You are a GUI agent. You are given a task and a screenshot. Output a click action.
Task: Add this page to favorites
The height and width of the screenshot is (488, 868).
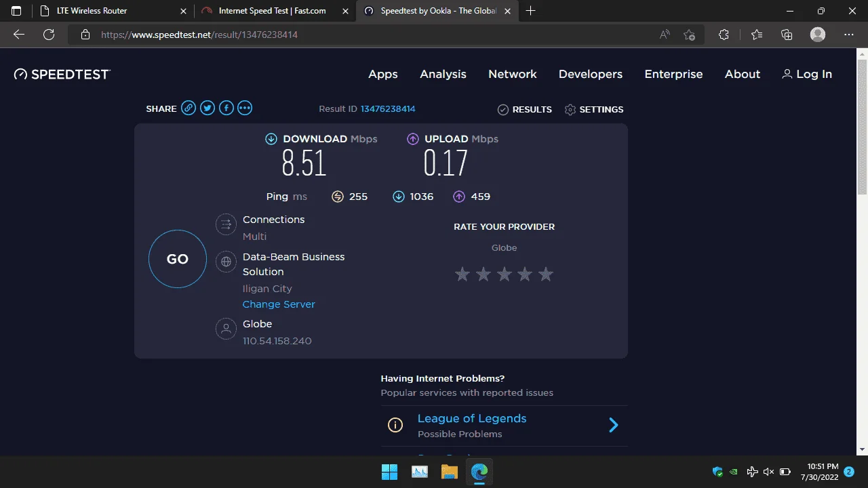point(690,35)
